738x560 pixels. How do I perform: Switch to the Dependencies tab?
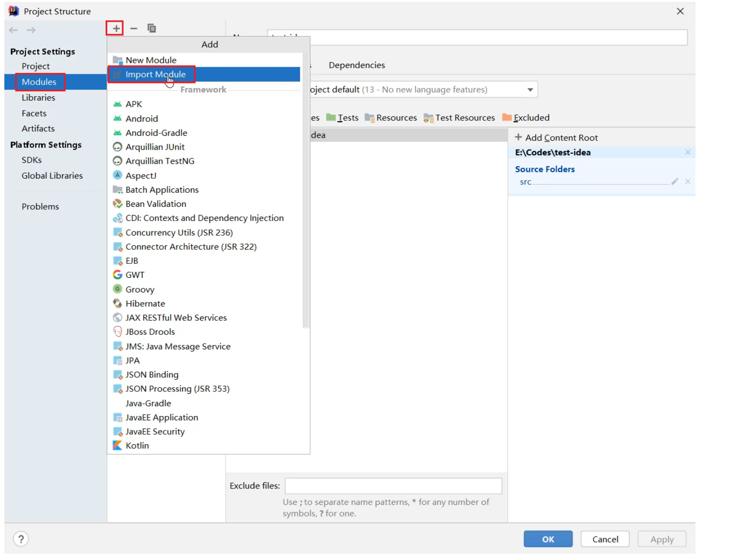tap(357, 65)
